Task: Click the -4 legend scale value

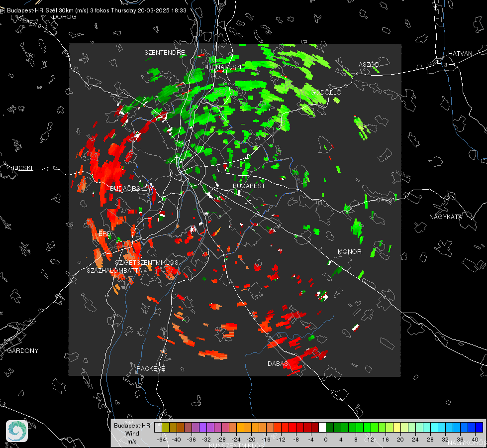Action: (311, 440)
